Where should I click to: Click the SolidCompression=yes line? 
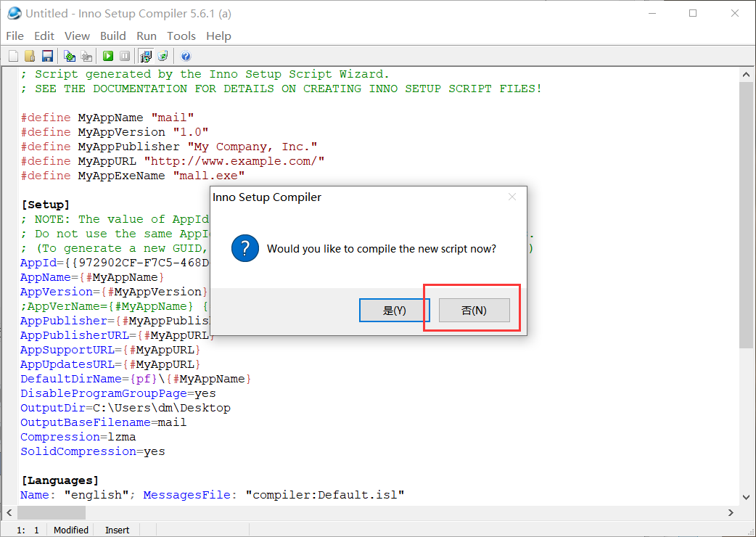click(93, 451)
